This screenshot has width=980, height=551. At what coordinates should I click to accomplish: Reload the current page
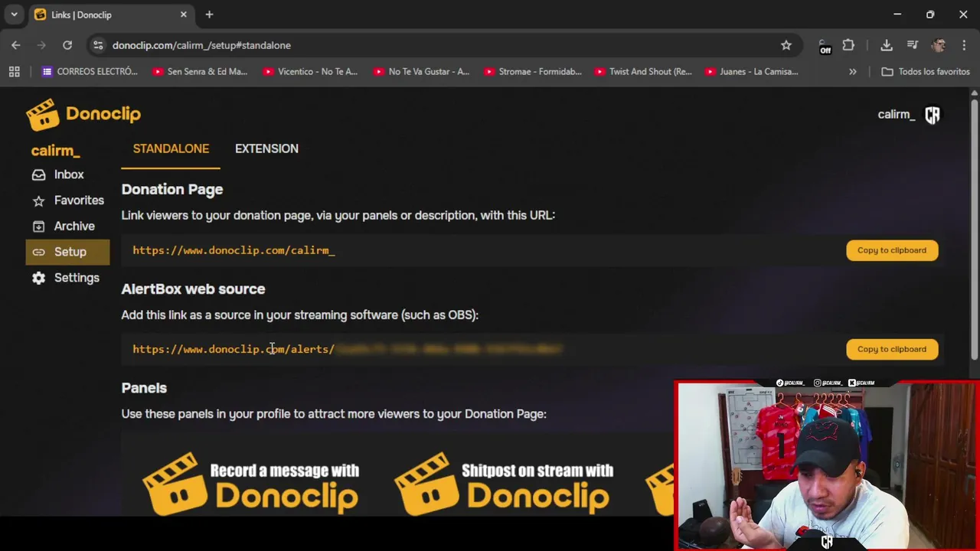click(x=67, y=45)
